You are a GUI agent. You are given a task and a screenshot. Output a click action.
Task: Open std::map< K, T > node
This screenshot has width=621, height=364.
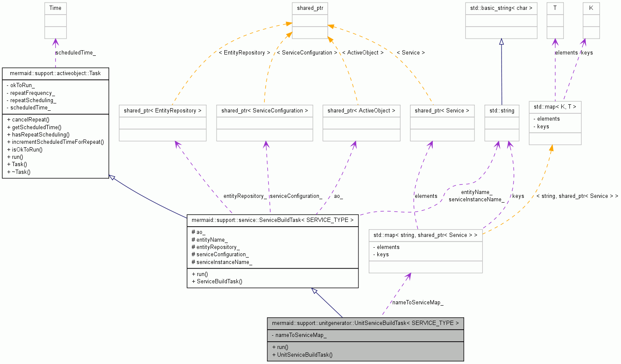pyautogui.click(x=555, y=123)
